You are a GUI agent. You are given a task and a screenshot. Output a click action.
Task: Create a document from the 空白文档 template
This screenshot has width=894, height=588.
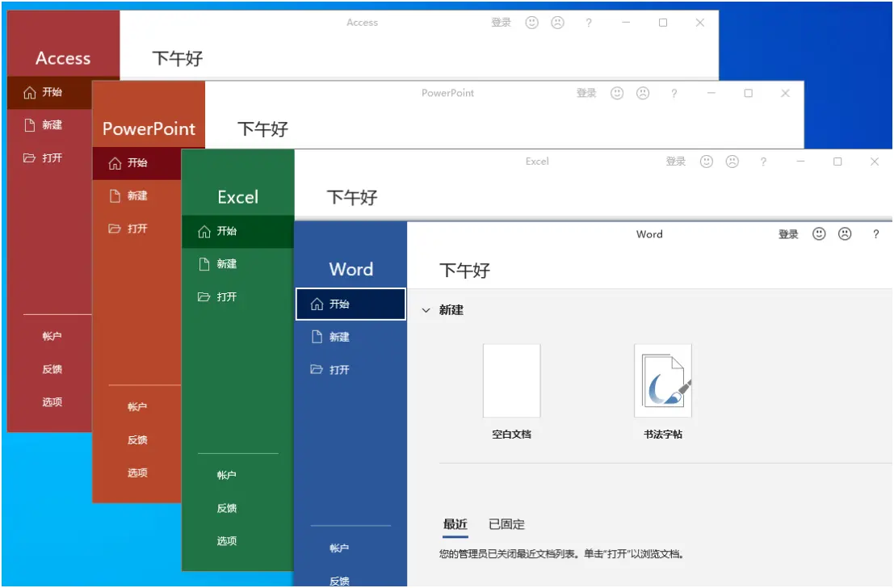(x=510, y=380)
